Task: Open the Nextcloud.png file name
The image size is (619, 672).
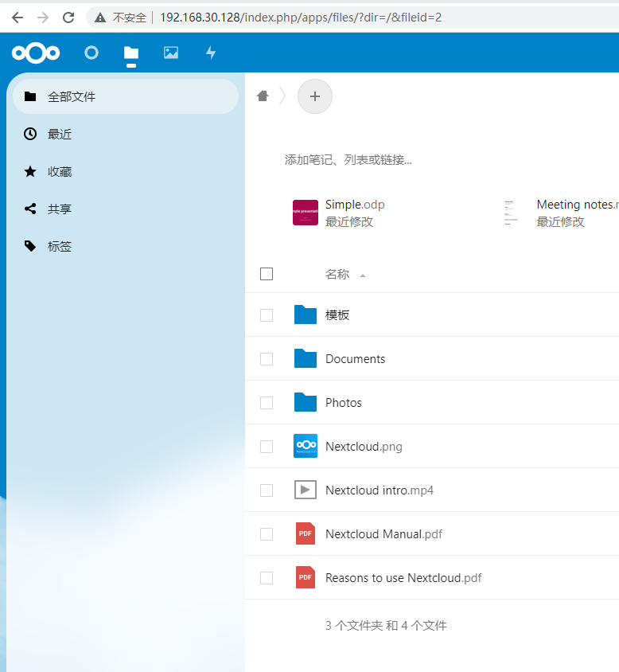Action: tap(364, 447)
